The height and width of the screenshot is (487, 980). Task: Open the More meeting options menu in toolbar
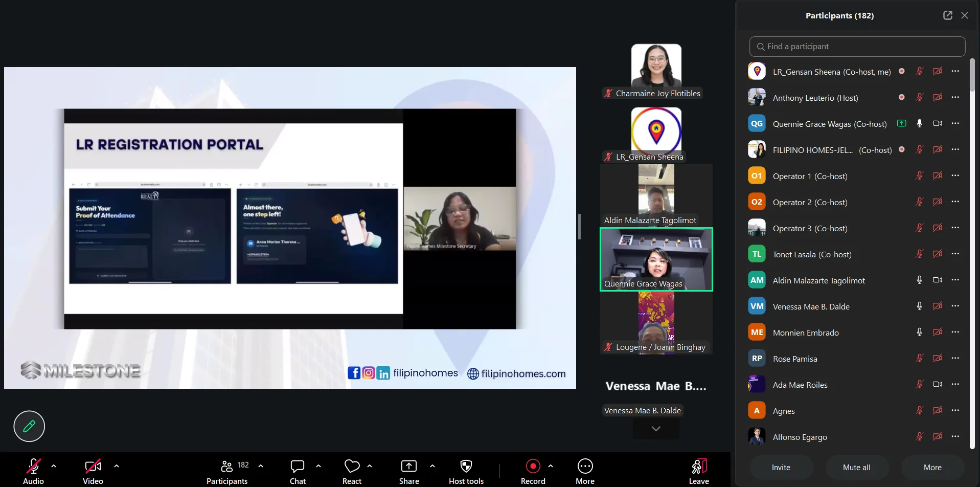(585, 471)
